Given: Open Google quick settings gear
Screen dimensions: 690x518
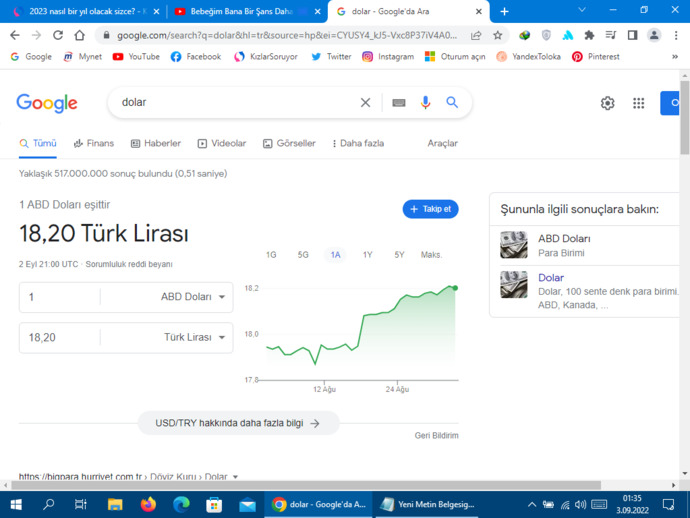Looking at the screenshot, I should (607, 103).
